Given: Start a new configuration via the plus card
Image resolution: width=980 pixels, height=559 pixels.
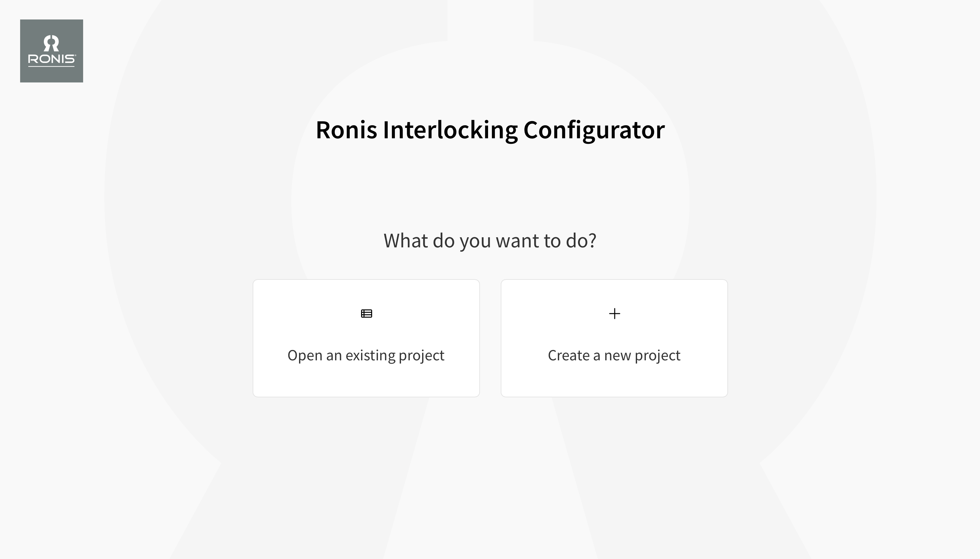Looking at the screenshot, I should click(614, 338).
